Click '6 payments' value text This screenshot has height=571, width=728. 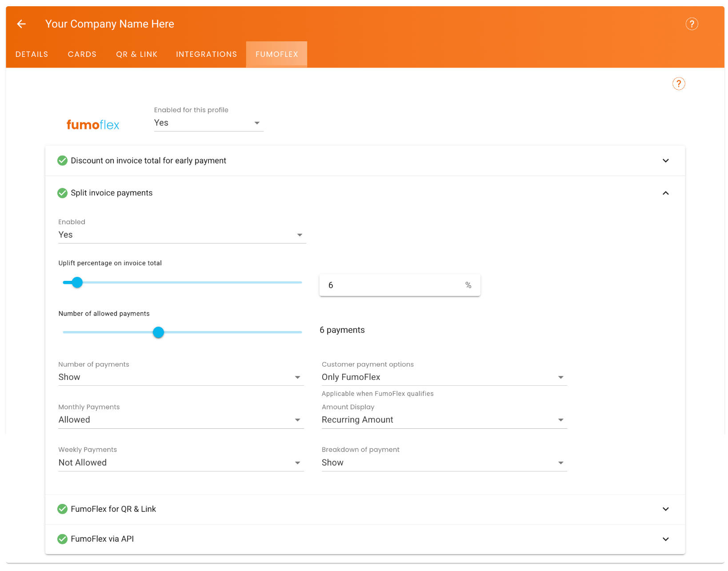click(x=342, y=330)
